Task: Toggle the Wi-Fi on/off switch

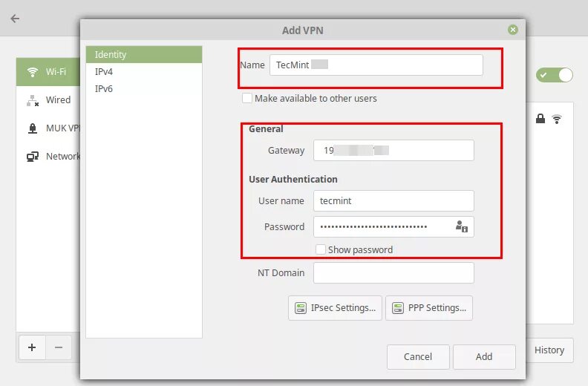Action: coord(555,75)
